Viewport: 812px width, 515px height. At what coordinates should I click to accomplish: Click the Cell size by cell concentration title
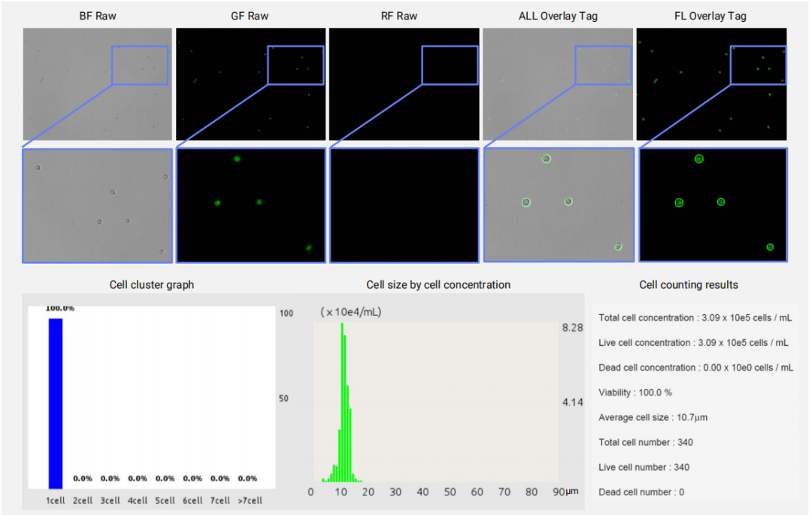coord(438,285)
